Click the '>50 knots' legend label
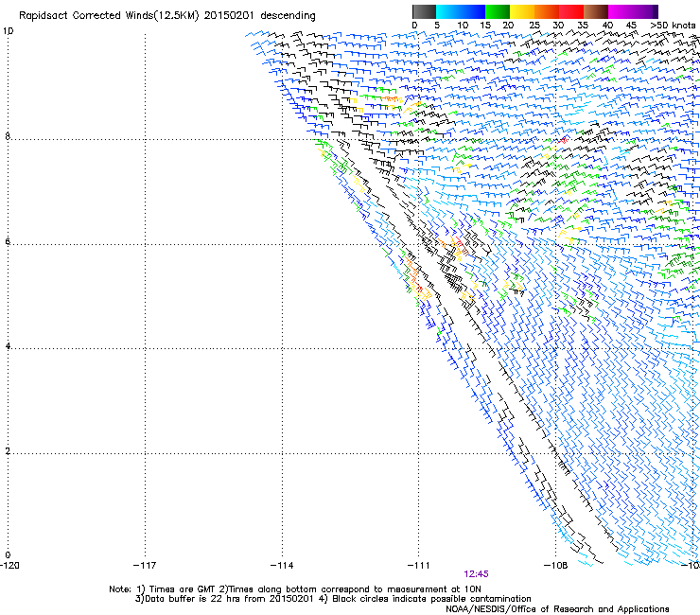The image size is (700, 615). point(673,26)
